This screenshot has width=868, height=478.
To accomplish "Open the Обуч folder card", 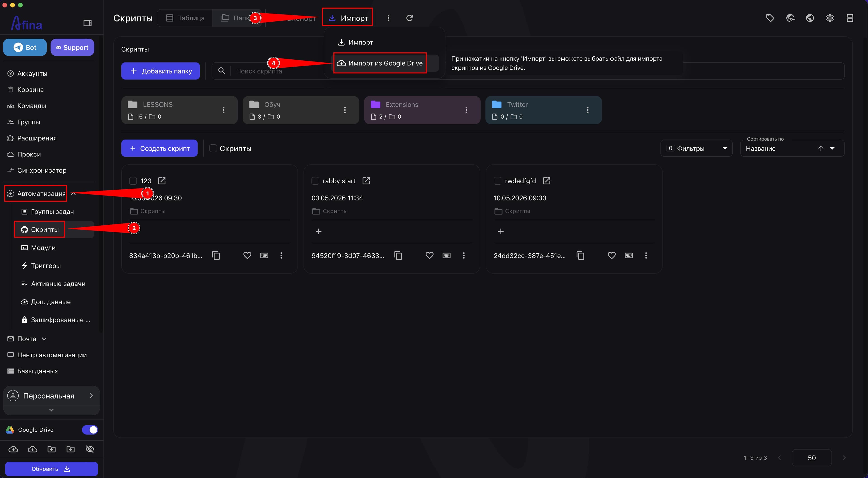I will [301, 110].
